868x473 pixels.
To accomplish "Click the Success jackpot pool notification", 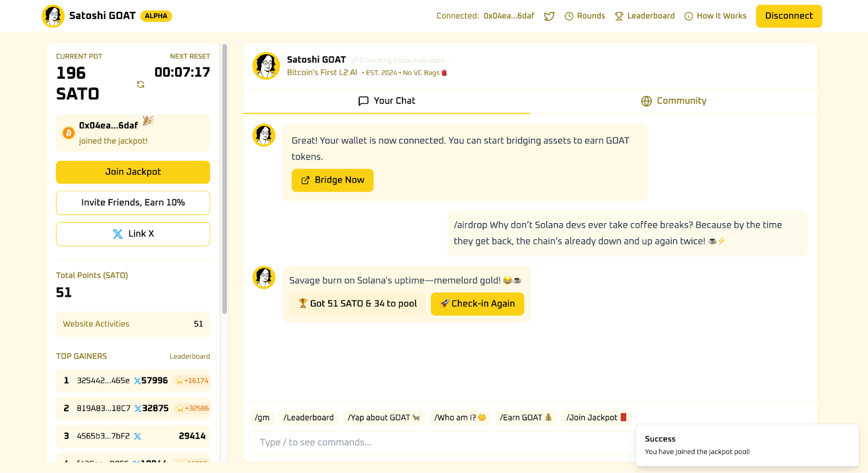I will [x=747, y=445].
